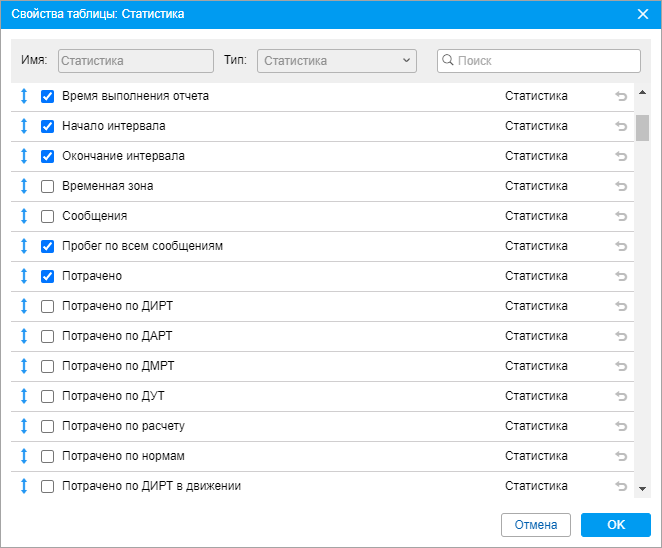Click undo icon for Потрачено по нормам
The image size is (662, 548).
click(x=621, y=456)
